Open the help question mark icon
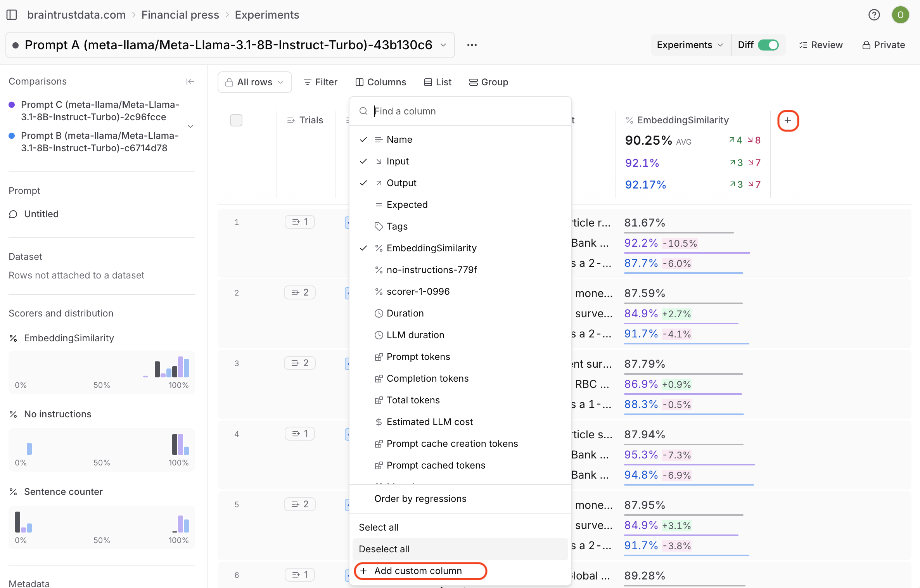The image size is (920, 588). tap(874, 15)
